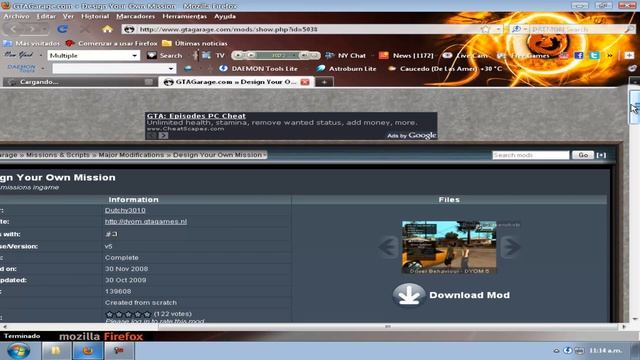Stop loading with the X icon
This screenshot has width=640, height=360.
(85, 29)
